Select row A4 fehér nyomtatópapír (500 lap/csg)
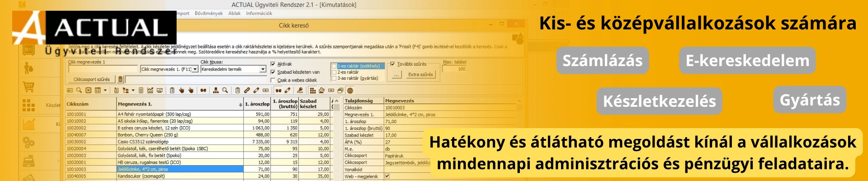 point(198,114)
